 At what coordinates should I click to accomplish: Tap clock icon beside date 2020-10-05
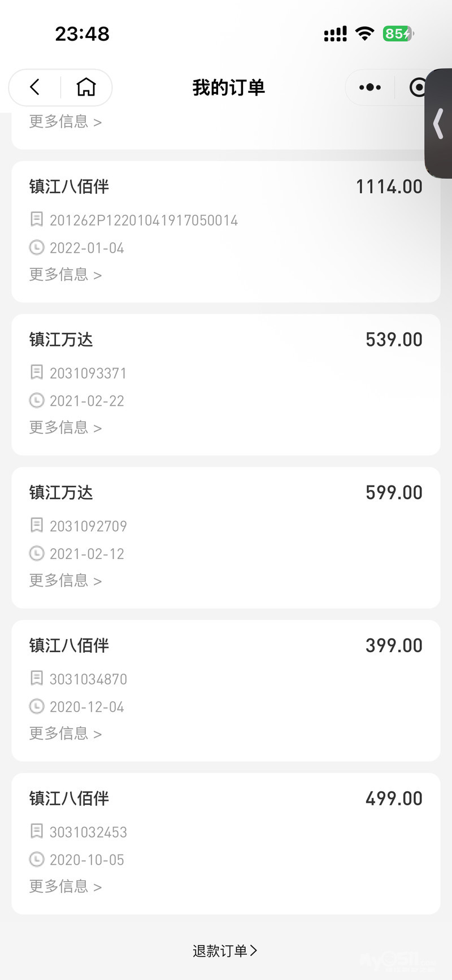tap(37, 860)
